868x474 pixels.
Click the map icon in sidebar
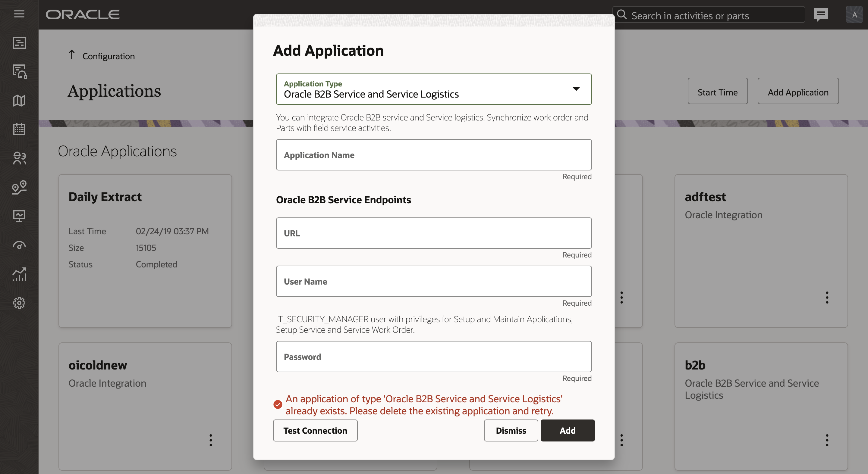click(19, 100)
